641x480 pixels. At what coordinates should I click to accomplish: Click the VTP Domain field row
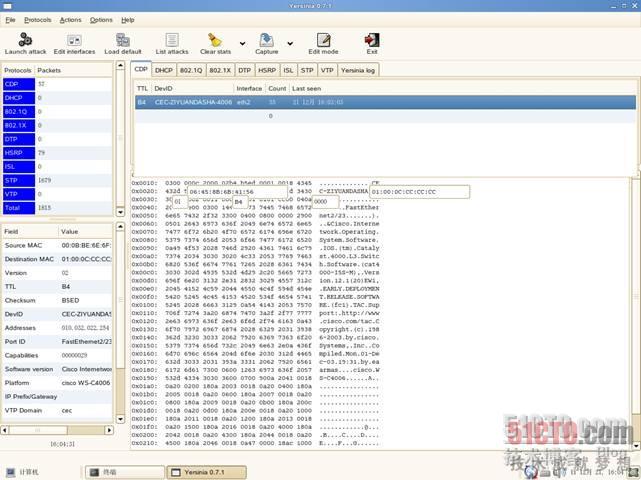tap(57, 410)
